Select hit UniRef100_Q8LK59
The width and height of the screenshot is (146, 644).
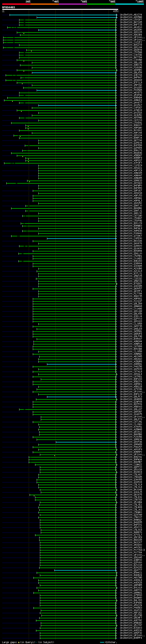coord(131,72)
